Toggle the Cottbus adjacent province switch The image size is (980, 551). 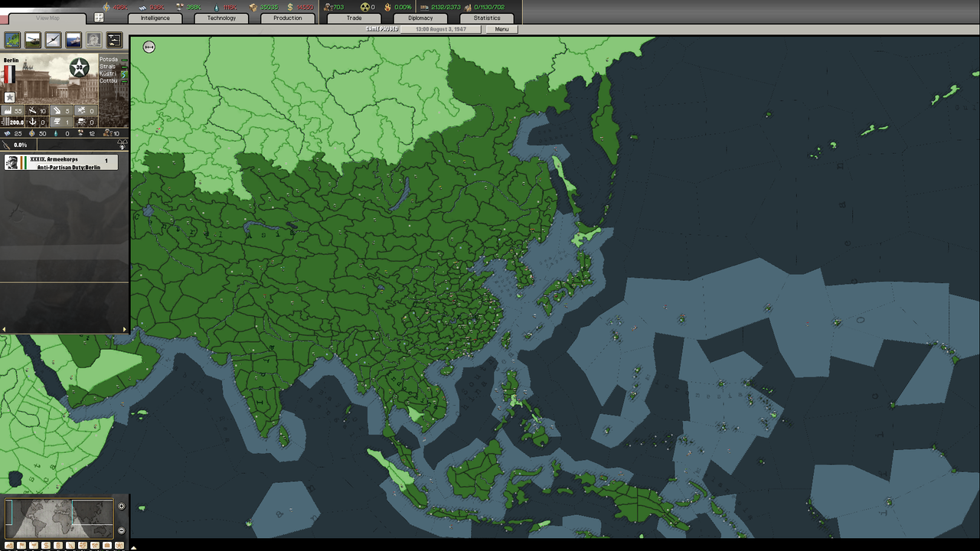124,81
